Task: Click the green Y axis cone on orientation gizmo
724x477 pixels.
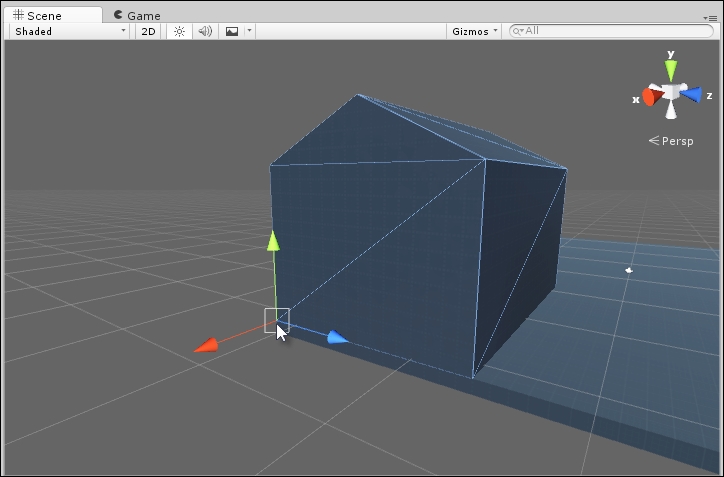Action: pyautogui.click(x=671, y=70)
